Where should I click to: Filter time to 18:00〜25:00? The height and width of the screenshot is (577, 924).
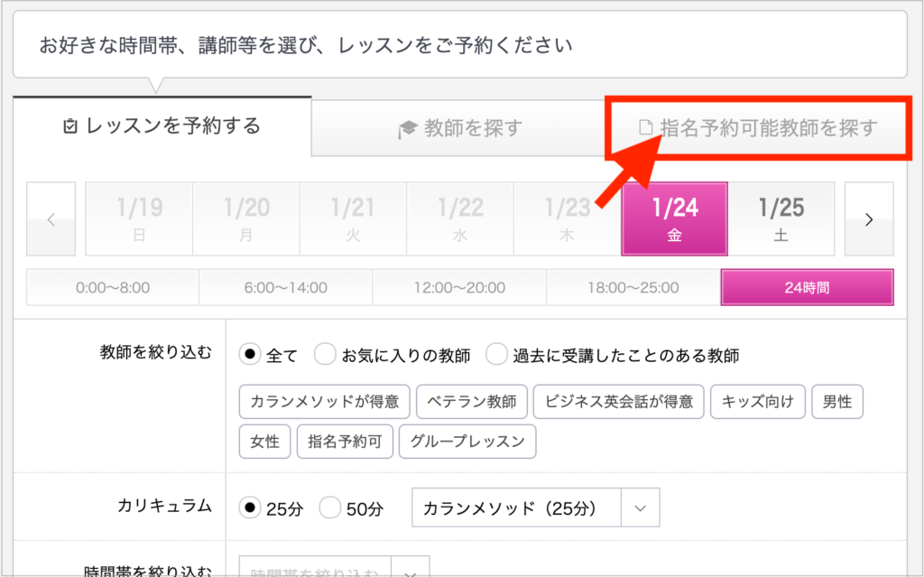[633, 288]
